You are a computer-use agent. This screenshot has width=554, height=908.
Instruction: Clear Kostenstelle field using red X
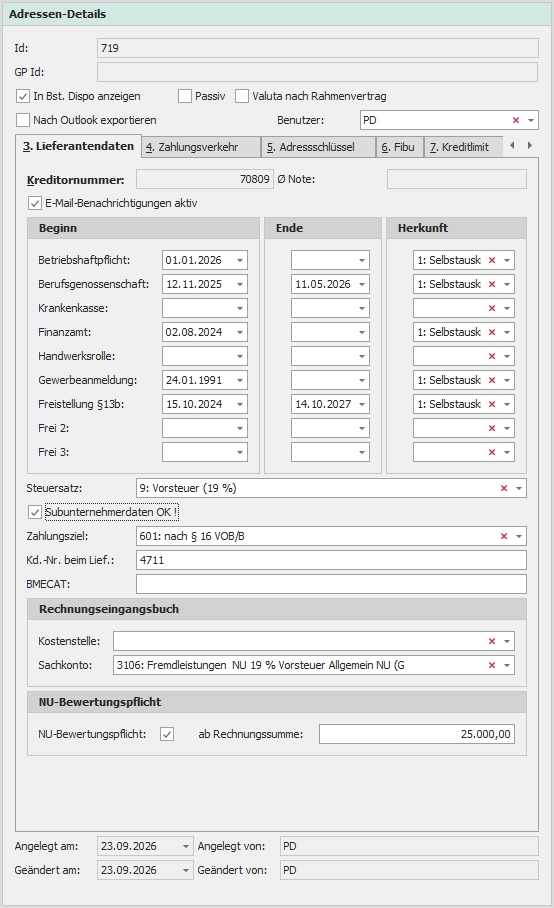pos(492,641)
